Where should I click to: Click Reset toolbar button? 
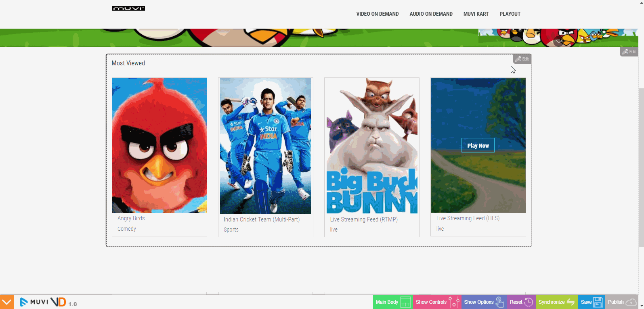(521, 302)
